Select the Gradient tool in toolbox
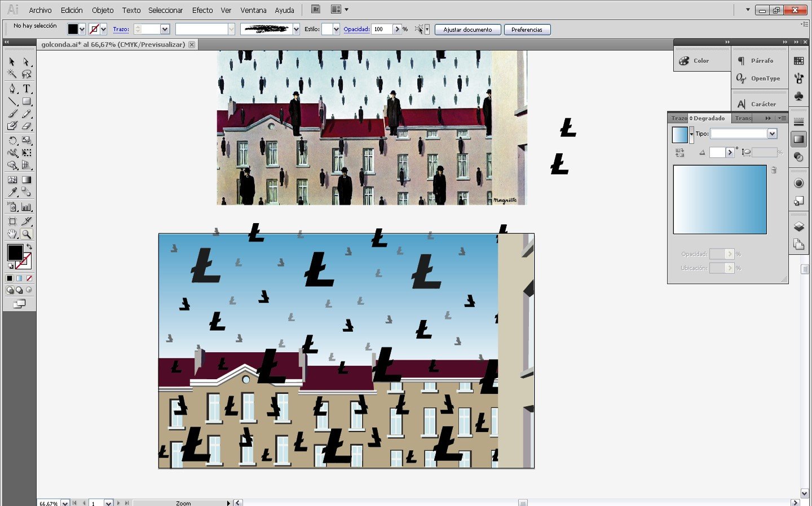The width and height of the screenshot is (812, 506). 27,180
